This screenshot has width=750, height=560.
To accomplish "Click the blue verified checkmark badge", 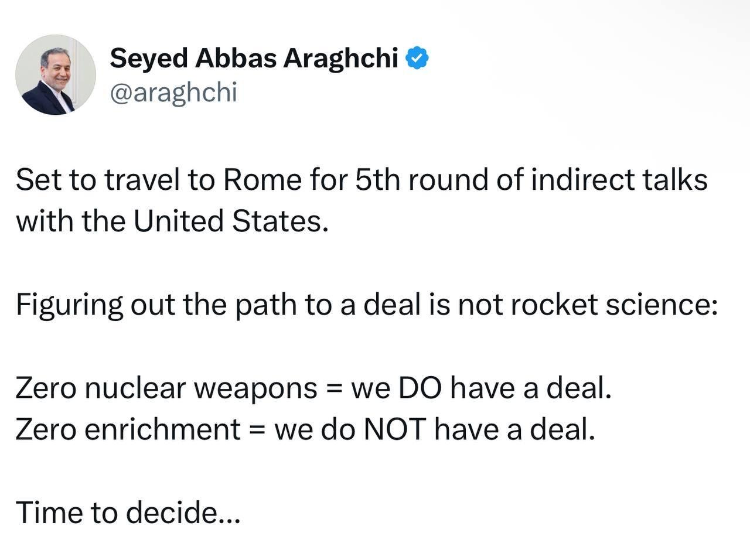I will coord(417,58).
